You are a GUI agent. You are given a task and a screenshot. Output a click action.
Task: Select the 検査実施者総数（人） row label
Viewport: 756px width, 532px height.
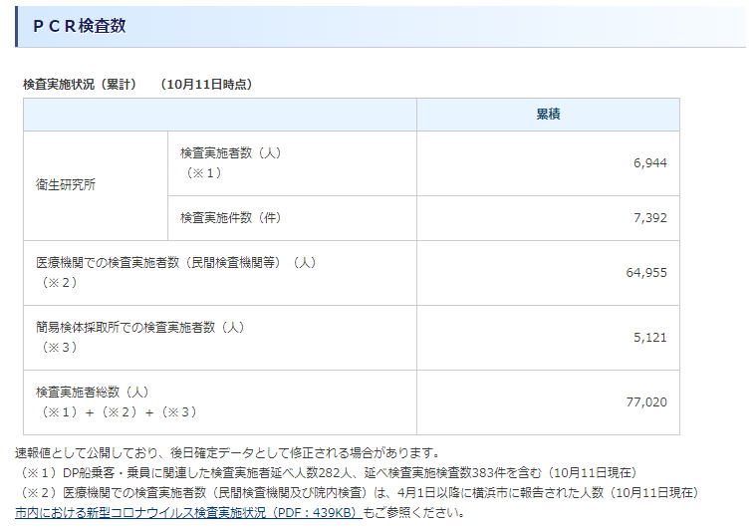pyautogui.click(x=92, y=393)
